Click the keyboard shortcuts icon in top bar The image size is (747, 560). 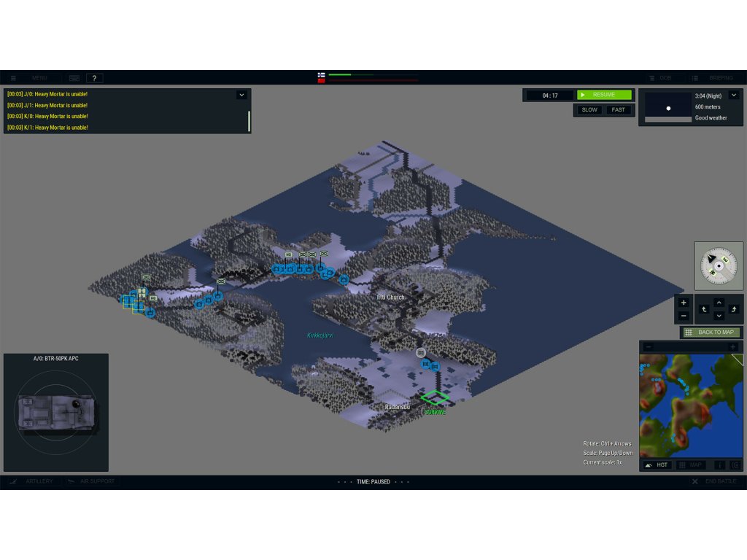coord(74,78)
